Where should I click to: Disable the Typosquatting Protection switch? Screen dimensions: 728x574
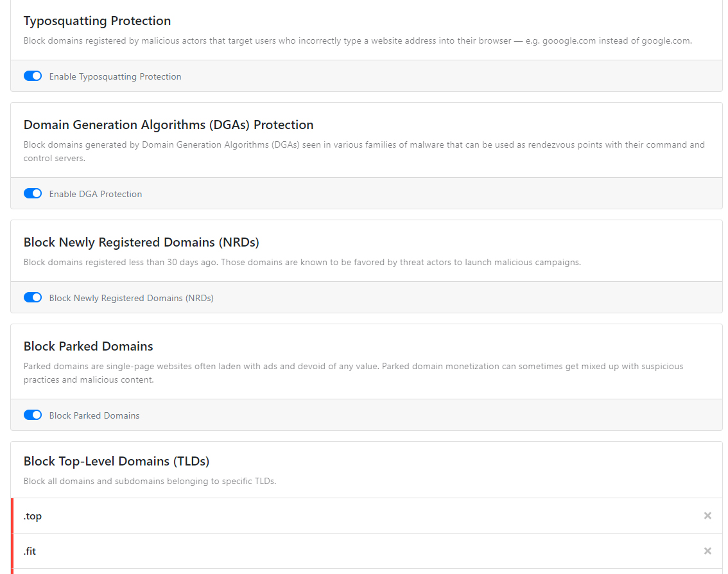[33, 76]
